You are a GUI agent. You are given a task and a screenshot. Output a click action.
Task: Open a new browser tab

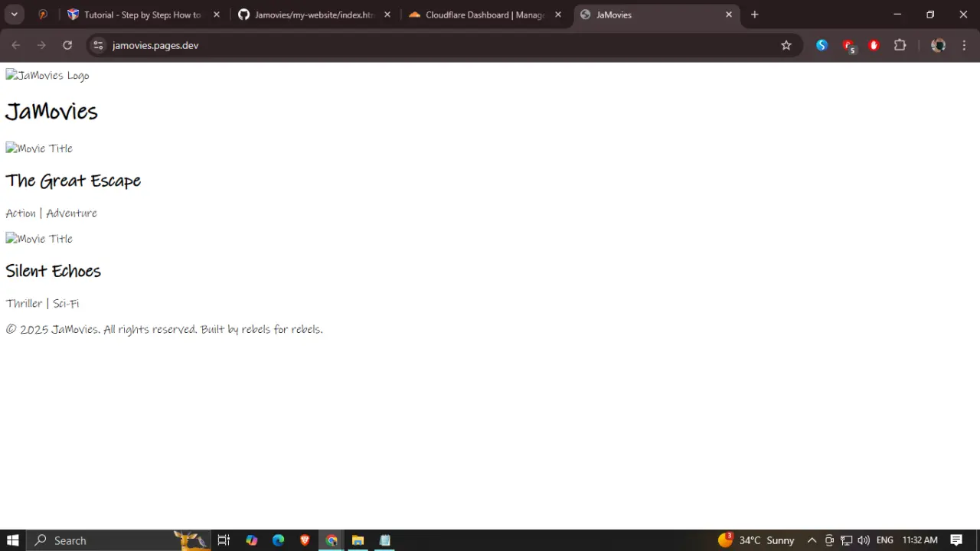755,15
